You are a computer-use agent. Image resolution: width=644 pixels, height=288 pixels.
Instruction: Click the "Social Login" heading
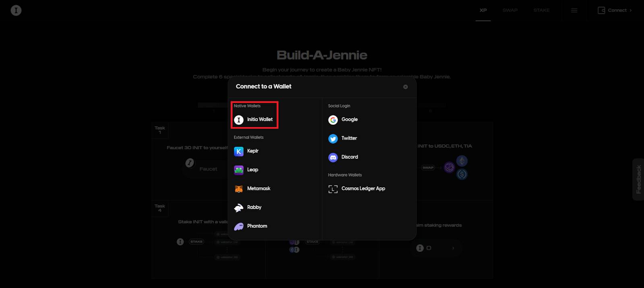[339, 106]
